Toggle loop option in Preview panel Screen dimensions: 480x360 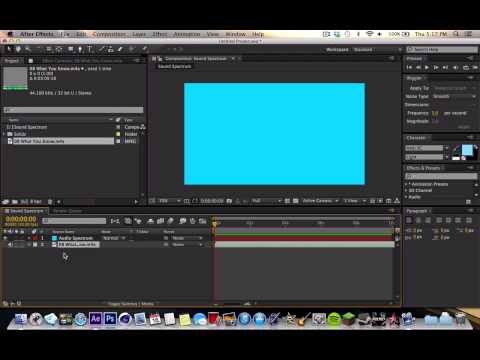tap(466, 67)
